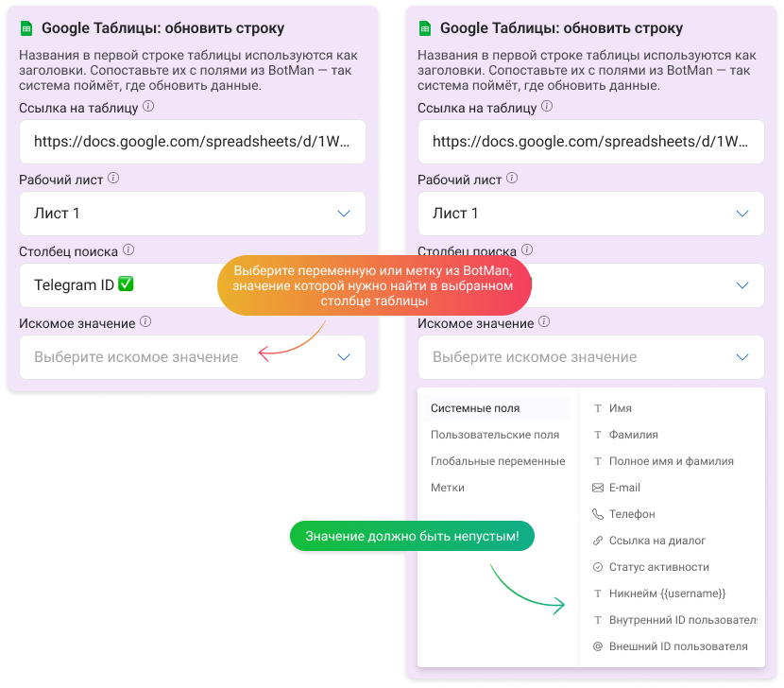Open search column dropdown chevron in right panel
The height and width of the screenshot is (688, 784).
742,285
